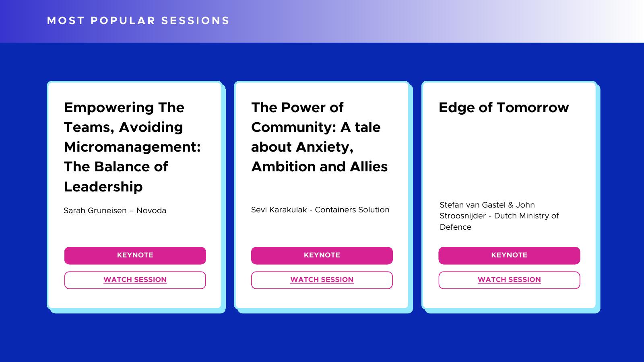This screenshot has width=644, height=362.
Task: Click the Most Popular Sessions heading
Action: pos(138,21)
